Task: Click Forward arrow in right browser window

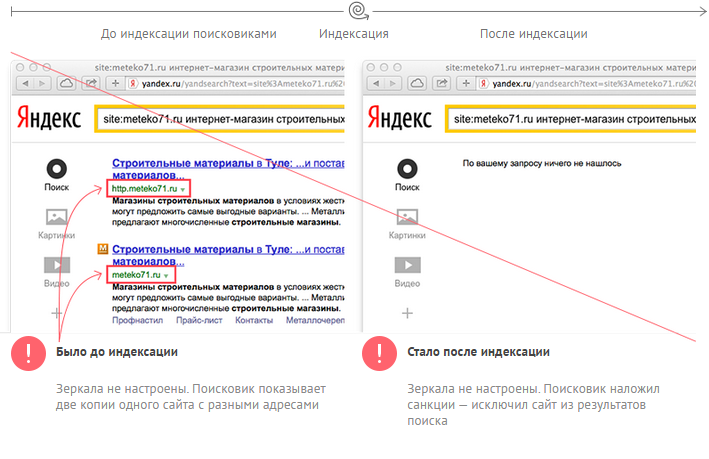Action: [x=393, y=83]
